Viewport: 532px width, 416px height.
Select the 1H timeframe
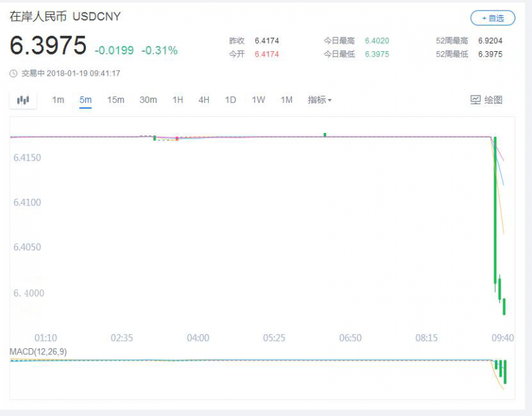pyautogui.click(x=178, y=100)
